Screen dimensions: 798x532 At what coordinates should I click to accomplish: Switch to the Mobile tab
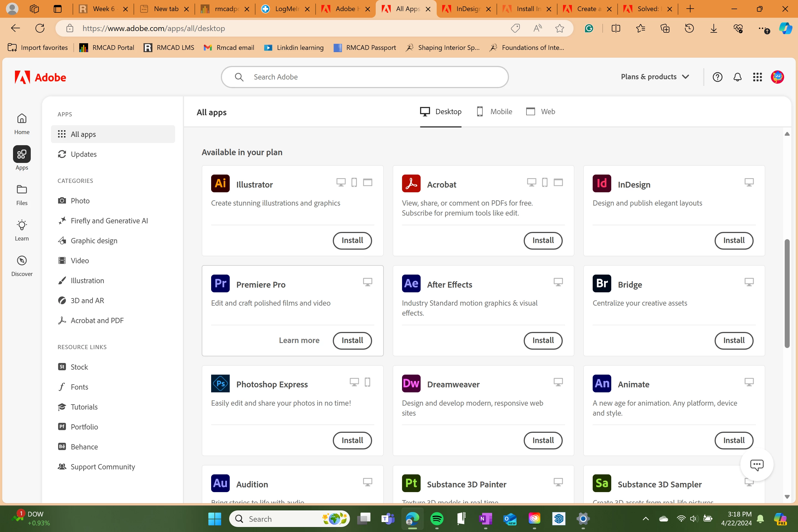click(494, 112)
